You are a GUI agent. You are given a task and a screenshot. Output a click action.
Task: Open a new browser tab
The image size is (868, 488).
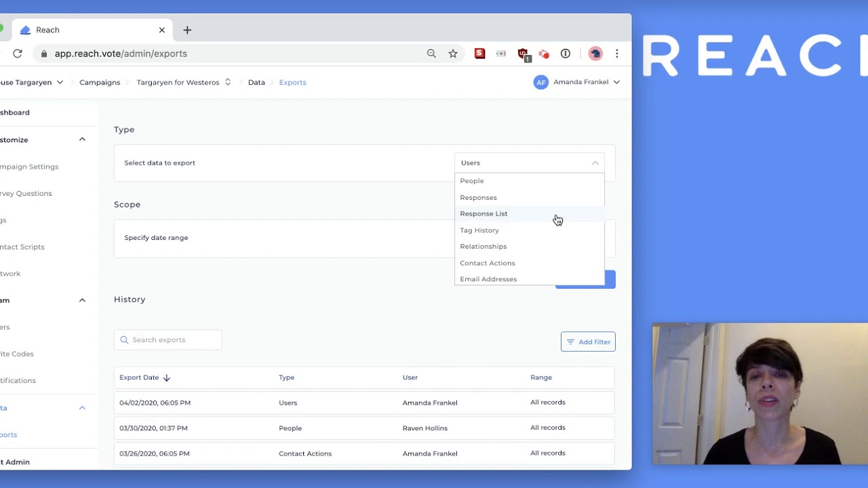[187, 30]
